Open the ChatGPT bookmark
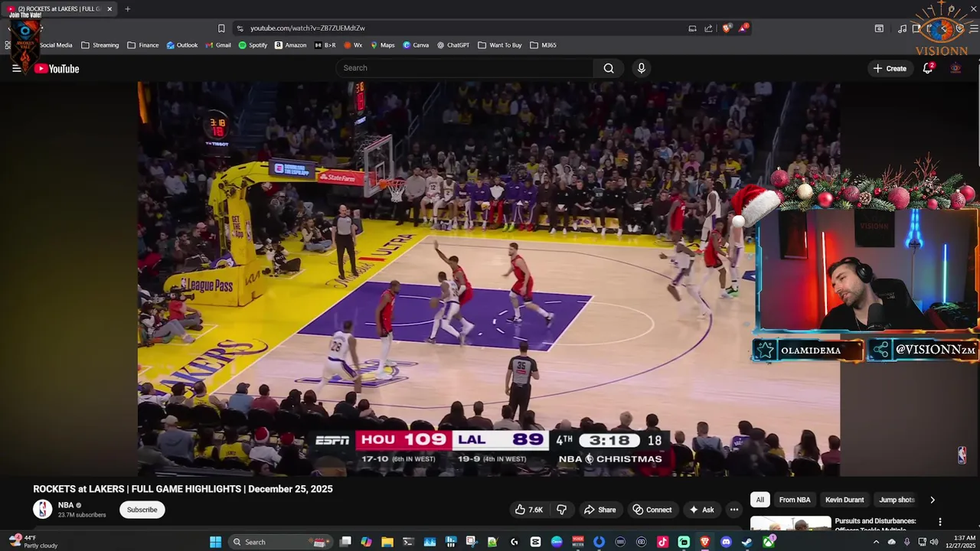Viewport: 980px width, 551px height. pyautogui.click(x=453, y=45)
